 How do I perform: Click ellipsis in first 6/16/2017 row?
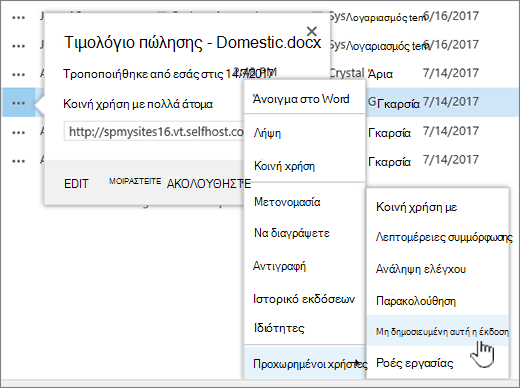(18, 18)
